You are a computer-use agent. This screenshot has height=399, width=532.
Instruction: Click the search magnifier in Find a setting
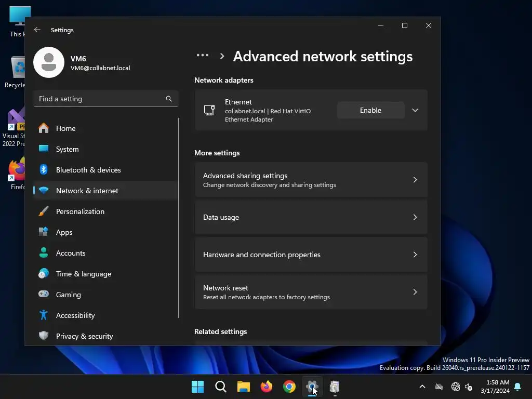click(x=169, y=99)
